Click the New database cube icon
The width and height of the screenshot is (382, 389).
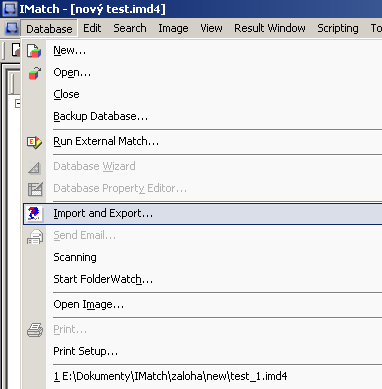click(34, 51)
